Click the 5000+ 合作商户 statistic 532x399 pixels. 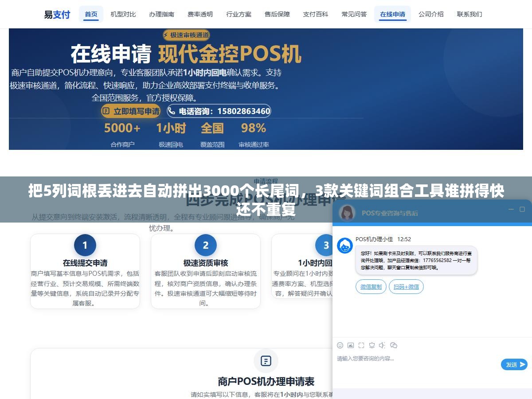coord(122,134)
